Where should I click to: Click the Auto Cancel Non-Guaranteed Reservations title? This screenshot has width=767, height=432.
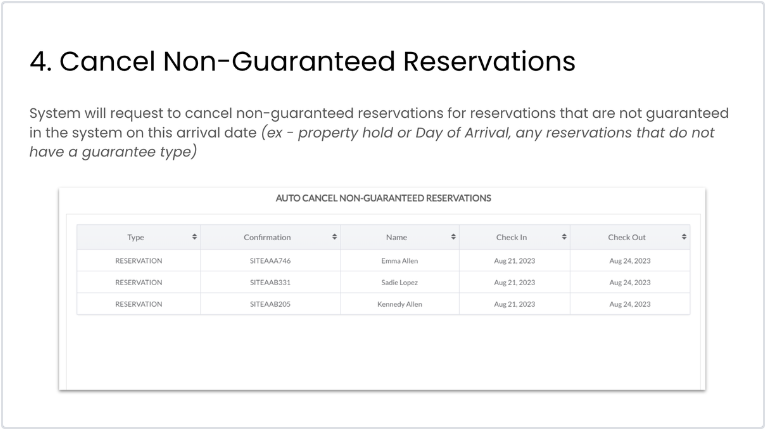click(383, 198)
